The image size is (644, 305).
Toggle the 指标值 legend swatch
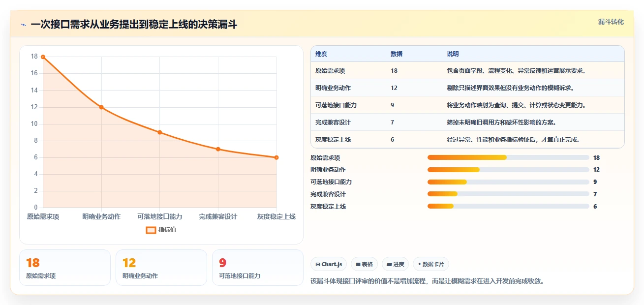[x=151, y=230]
